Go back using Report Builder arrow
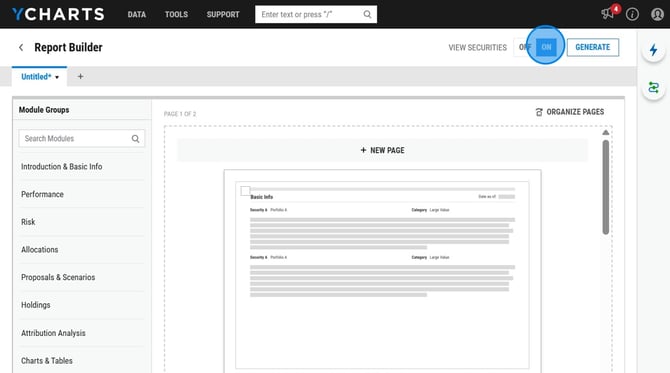 (x=21, y=47)
